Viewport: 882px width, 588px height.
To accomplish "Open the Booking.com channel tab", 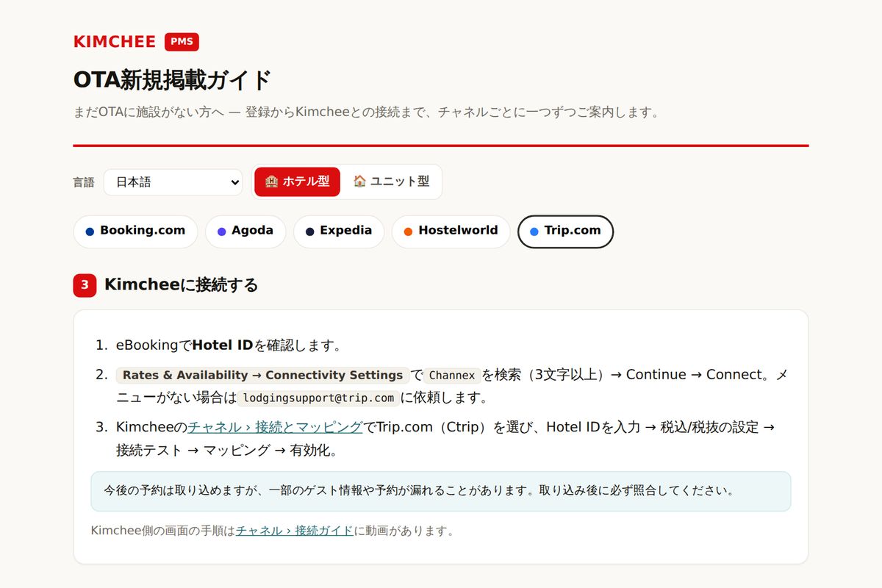I will (135, 232).
